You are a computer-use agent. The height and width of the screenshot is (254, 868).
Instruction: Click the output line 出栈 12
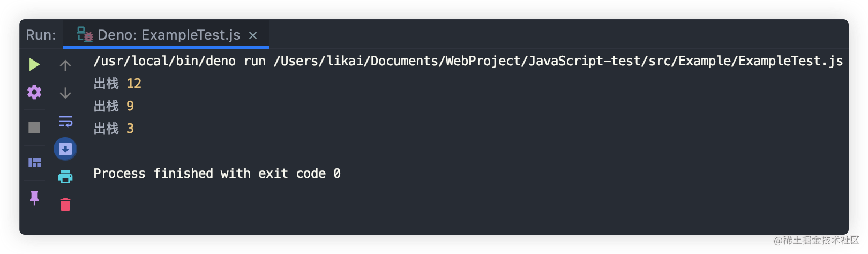click(117, 84)
